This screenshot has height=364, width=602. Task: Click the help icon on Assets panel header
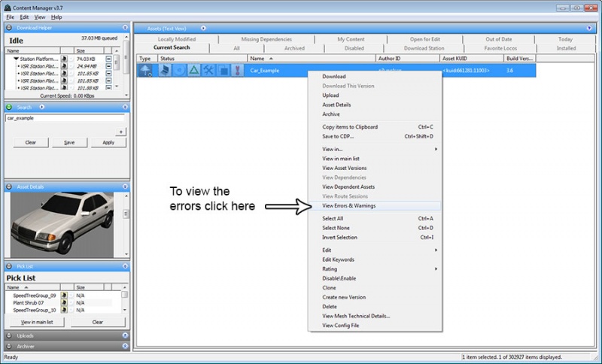click(589, 28)
